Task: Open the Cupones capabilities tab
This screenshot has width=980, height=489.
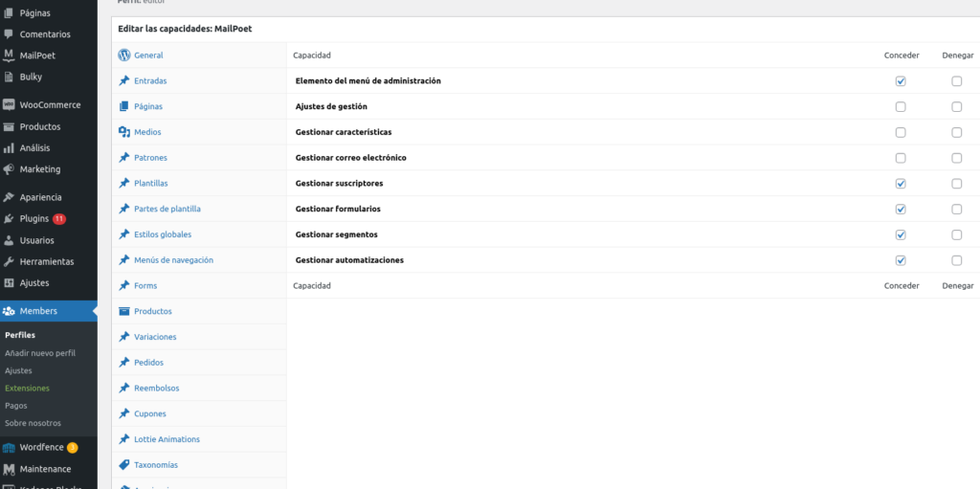Action: coord(199,414)
